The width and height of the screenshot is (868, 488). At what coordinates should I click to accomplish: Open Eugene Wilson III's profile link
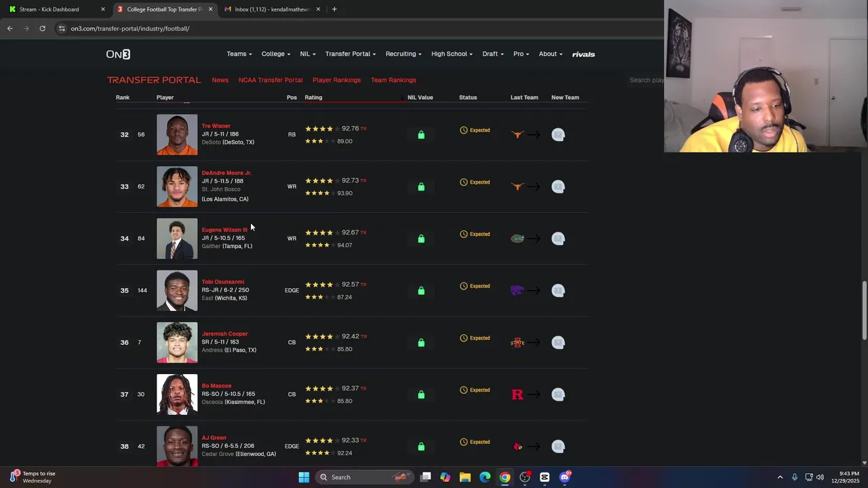(x=224, y=230)
